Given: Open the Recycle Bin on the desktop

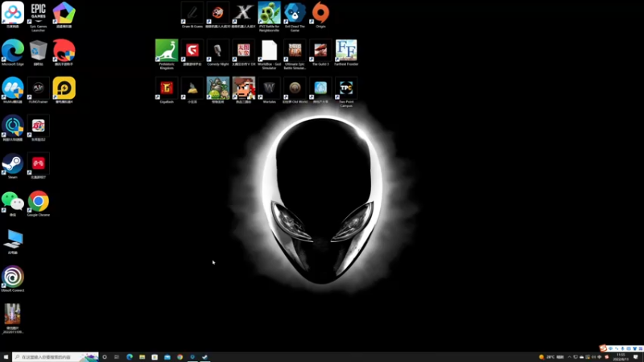Looking at the screenshot, I should click(38, 52).
